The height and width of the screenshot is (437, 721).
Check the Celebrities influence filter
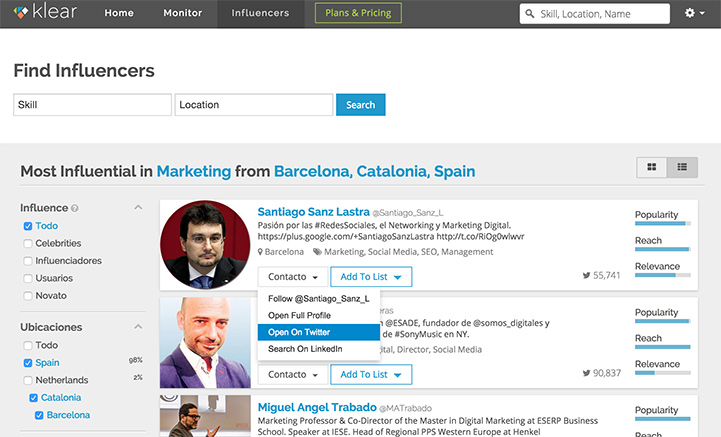28,243
